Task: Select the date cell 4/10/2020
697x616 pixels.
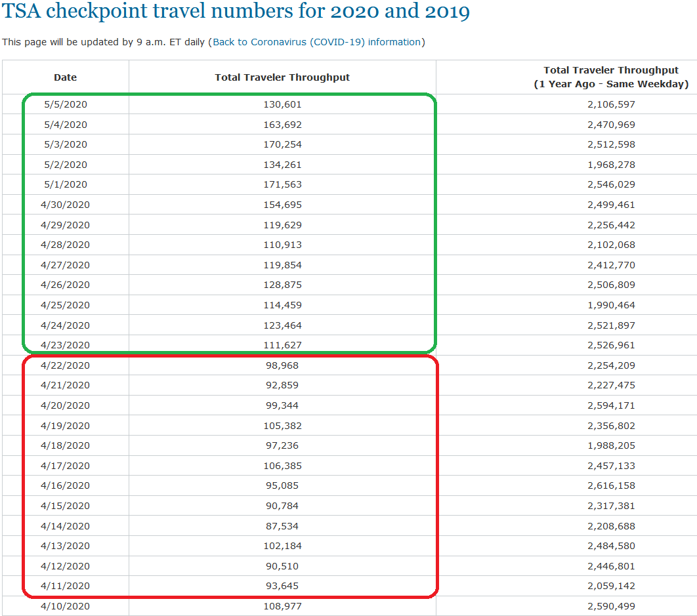Action: pos(66,607)
